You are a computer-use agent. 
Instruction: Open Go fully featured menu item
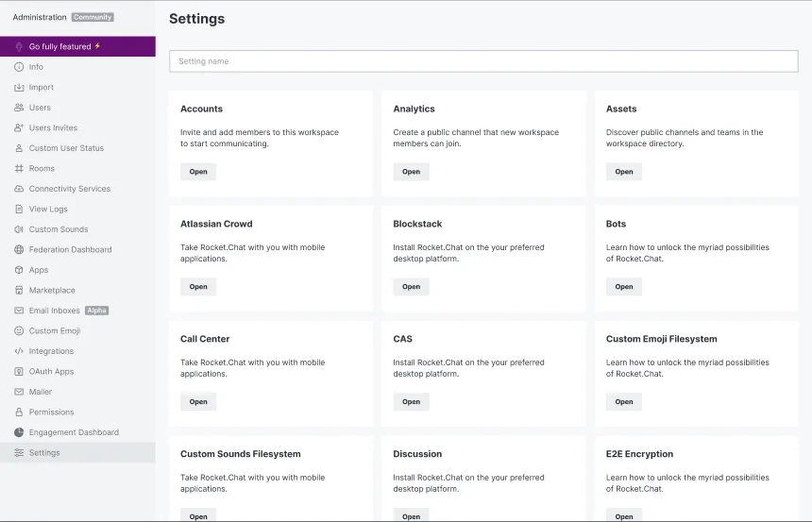tap(77, 46)
